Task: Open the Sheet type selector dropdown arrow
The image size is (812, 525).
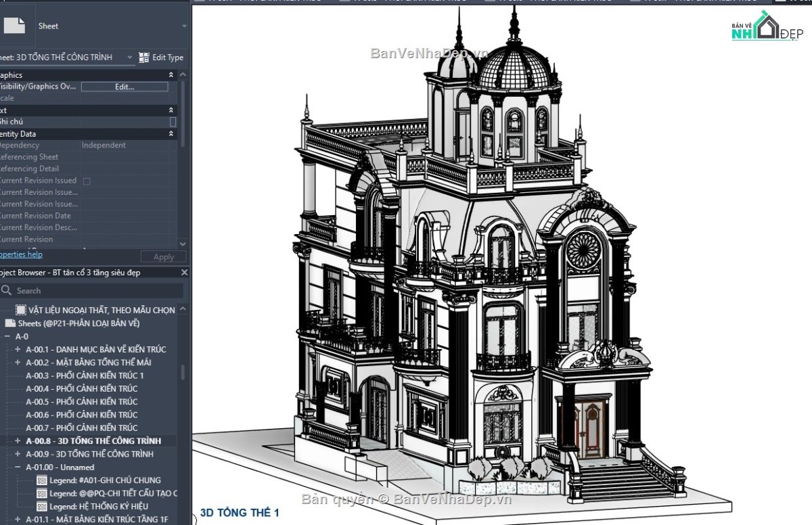Action: click(x=185, y=26)
